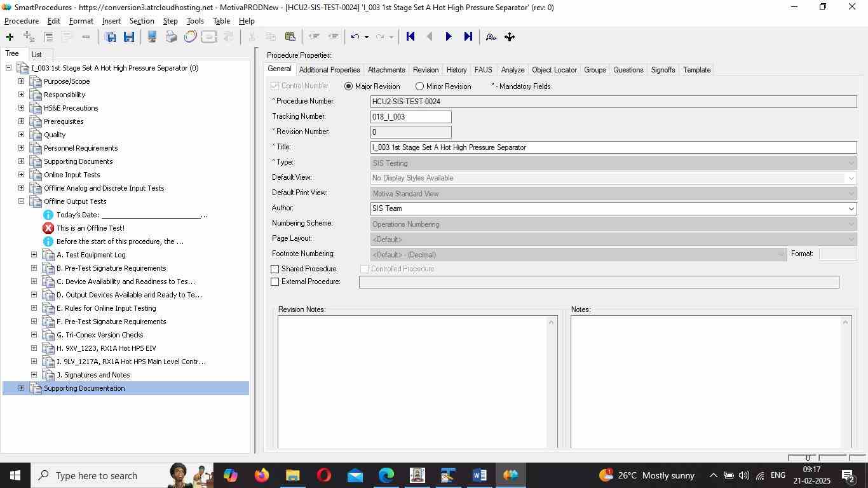This screenshot has width=868, height=488.
Task: Click the Undo arrow icon
Action: pyautogui.click(x=355, y=37)
